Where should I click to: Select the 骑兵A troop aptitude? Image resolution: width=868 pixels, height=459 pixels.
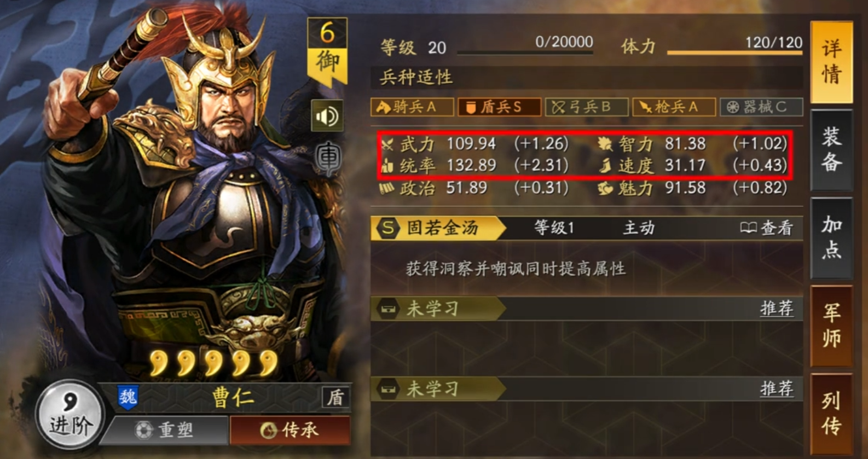[x=413, y=107]
